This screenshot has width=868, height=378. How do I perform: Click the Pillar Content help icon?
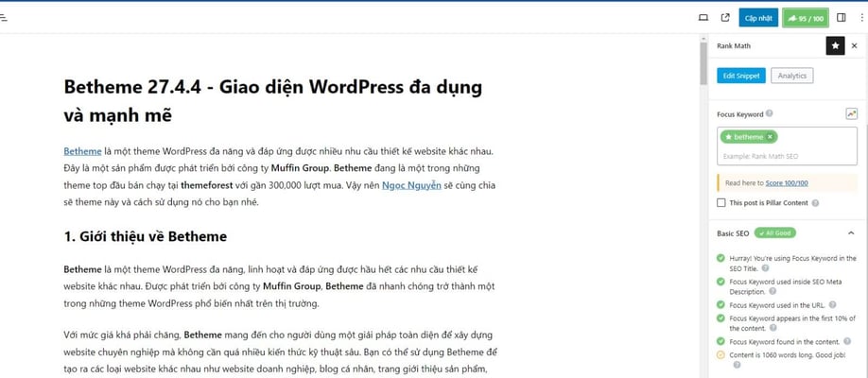tap(815, 202)
